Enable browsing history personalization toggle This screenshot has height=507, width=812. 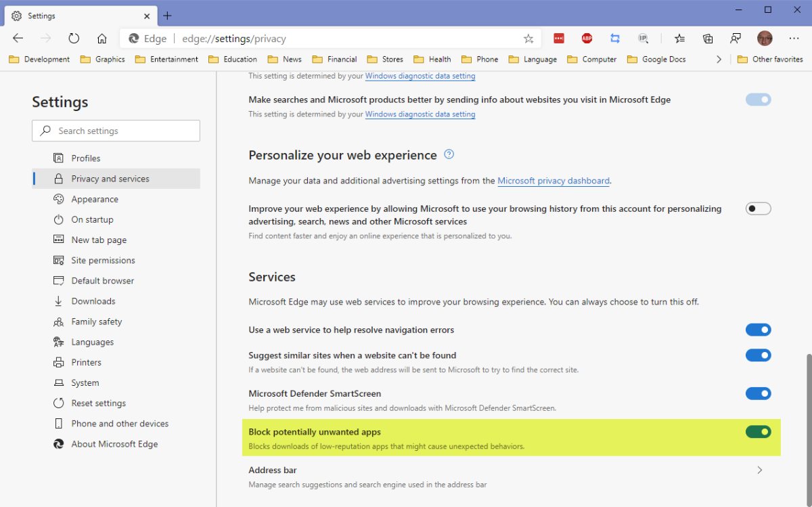pos(758,208)
